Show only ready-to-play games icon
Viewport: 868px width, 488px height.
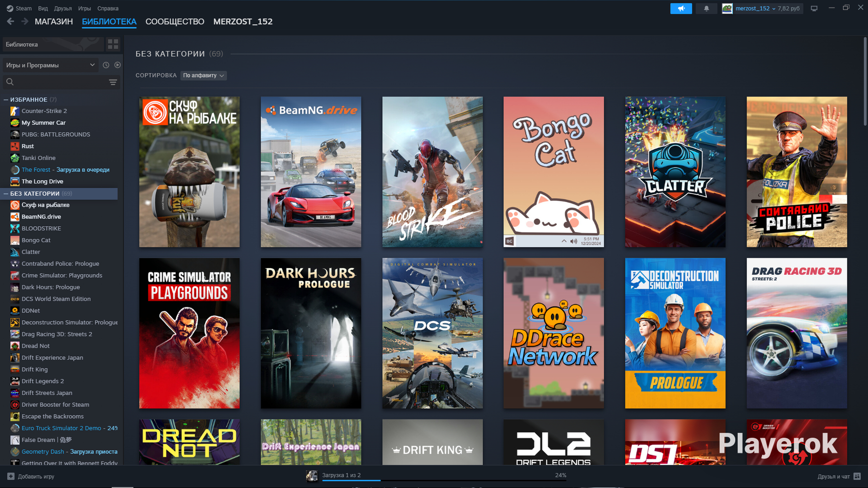[x=118, y=65]
